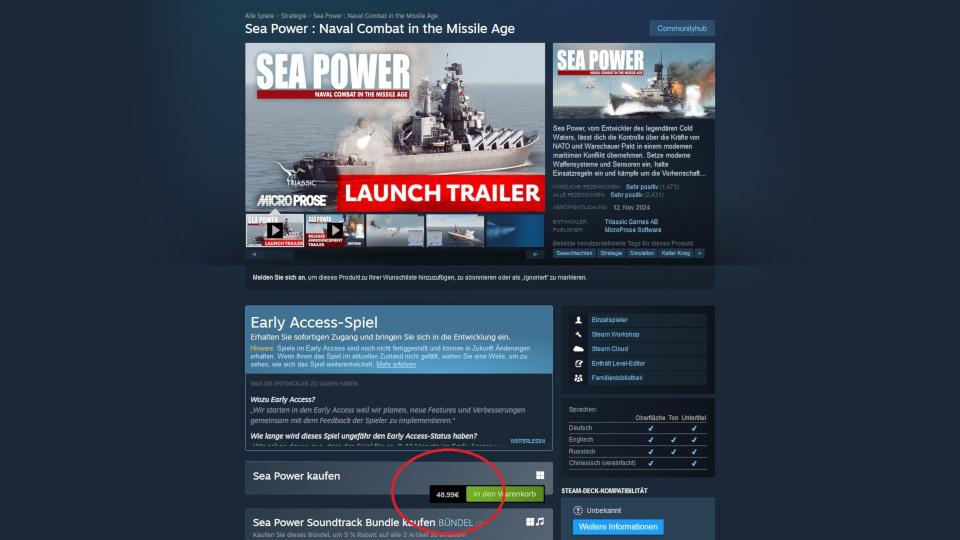Expand developer text via WEITERLESEN
The height and width of the screenshot is (540, 960).
[x=527, y=441]
